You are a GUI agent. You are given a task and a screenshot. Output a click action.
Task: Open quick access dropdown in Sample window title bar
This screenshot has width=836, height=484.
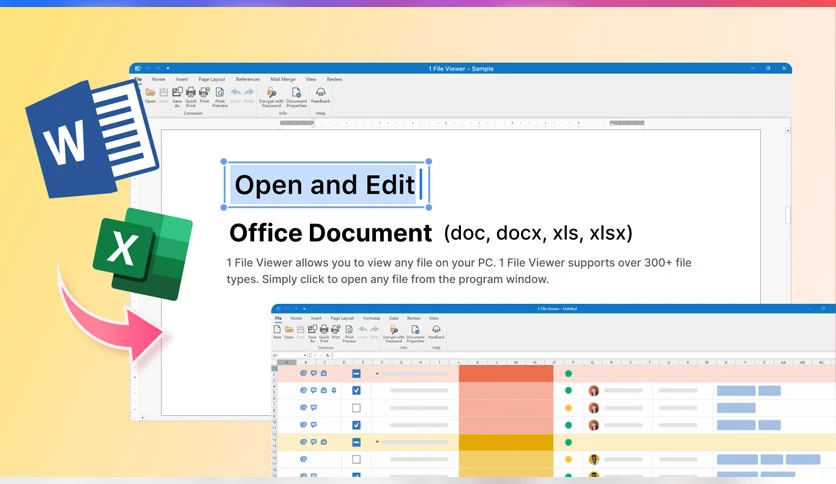(x=167, y=68)
